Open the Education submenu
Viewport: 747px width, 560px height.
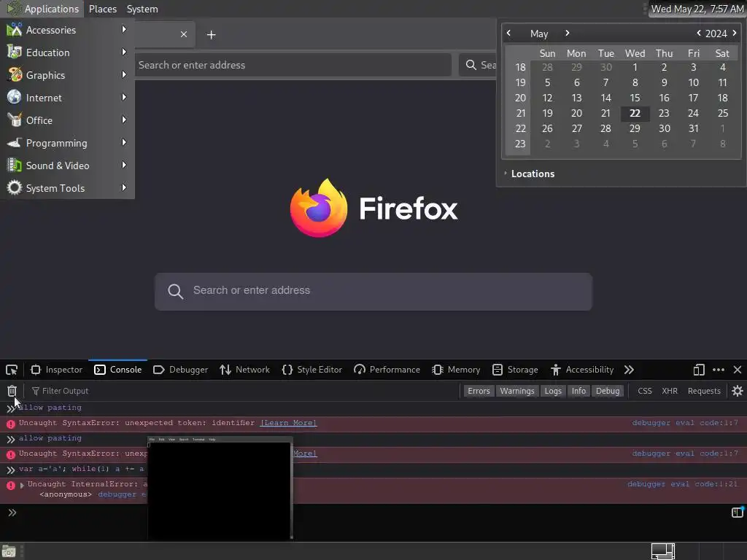tap(67, 52)
